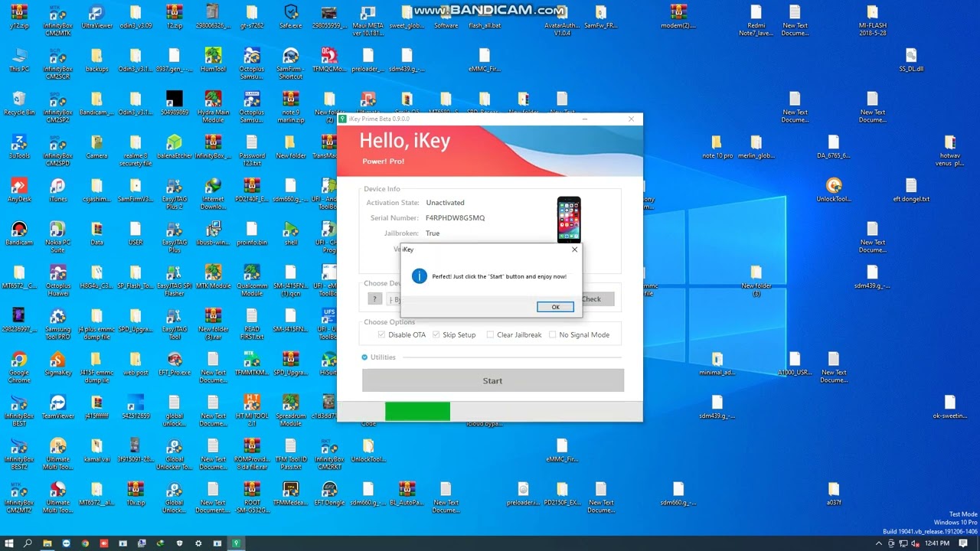
Task: Enable the Clear Jailbreak checkbox
Action: click(x=490, y=334)
